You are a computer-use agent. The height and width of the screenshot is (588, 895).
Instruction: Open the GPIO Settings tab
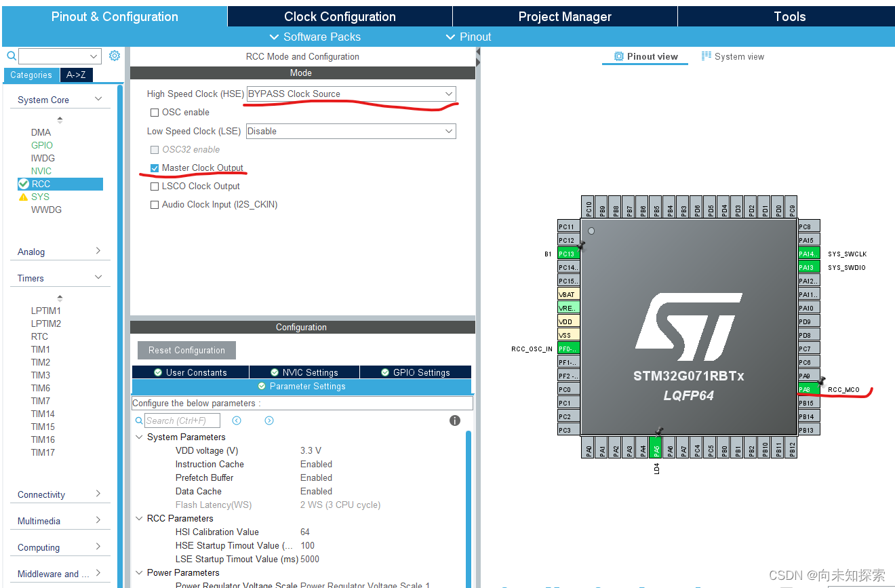coord(416,372)
